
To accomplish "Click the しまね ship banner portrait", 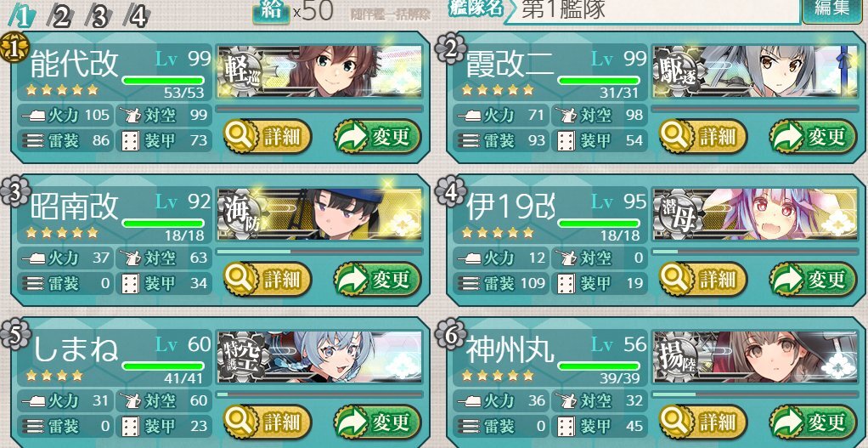I will 319,357.
